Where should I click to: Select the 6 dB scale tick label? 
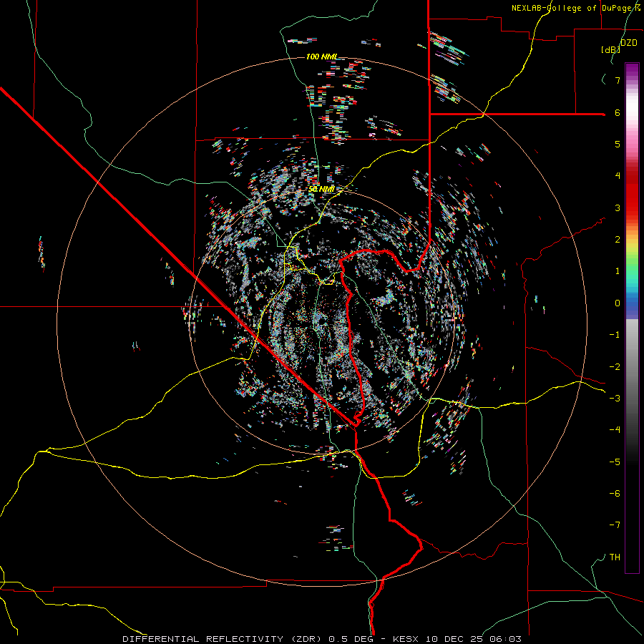[x=616, y=113]
